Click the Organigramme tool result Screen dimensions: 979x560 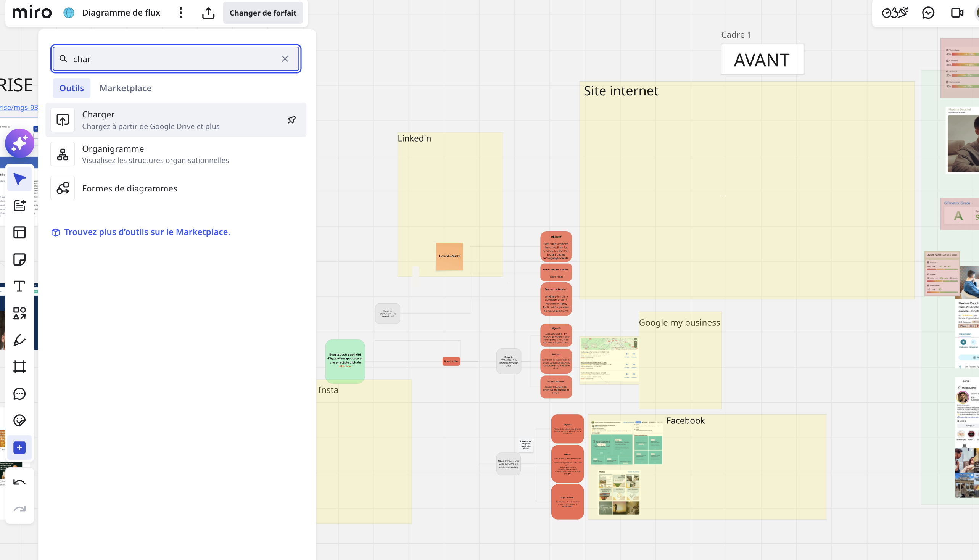176,154
